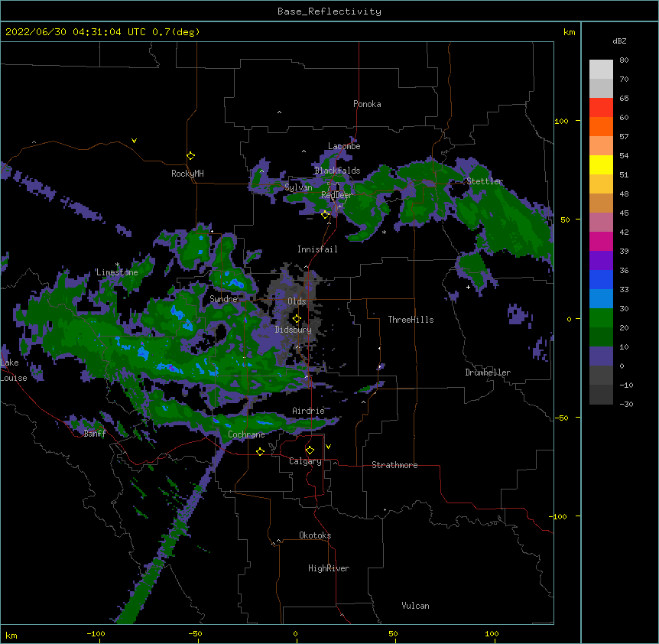Click the Lake Louise label
Viewport: 659px width, 644px height.
click(x=14, y=370)
